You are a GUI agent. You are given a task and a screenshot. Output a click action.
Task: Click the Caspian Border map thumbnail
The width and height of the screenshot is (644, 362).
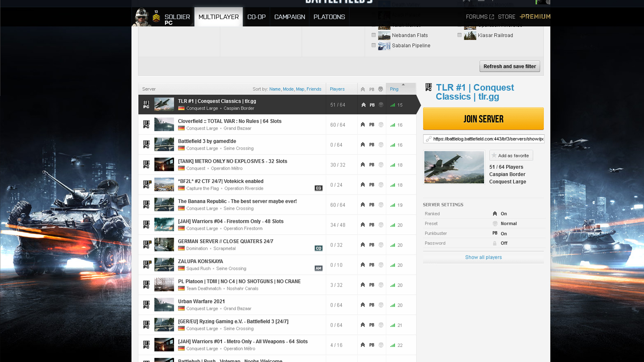[x=454, y=167]
